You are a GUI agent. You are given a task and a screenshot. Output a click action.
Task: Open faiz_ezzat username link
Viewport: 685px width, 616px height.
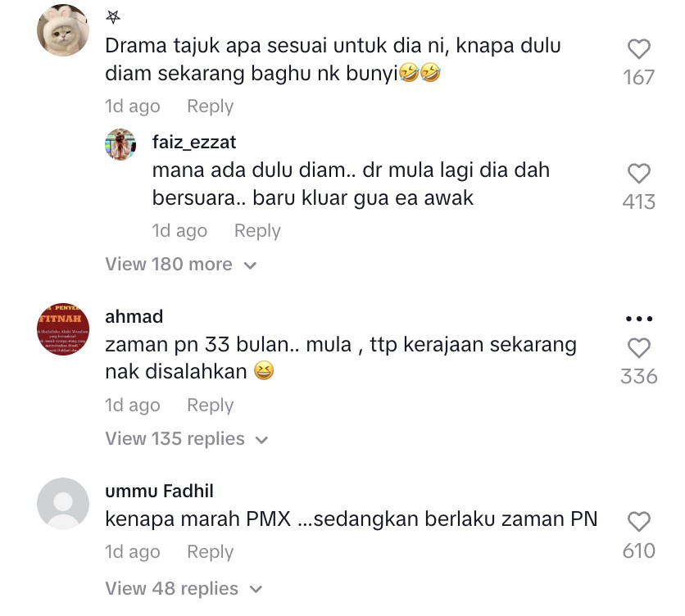(x=194, y=142)
